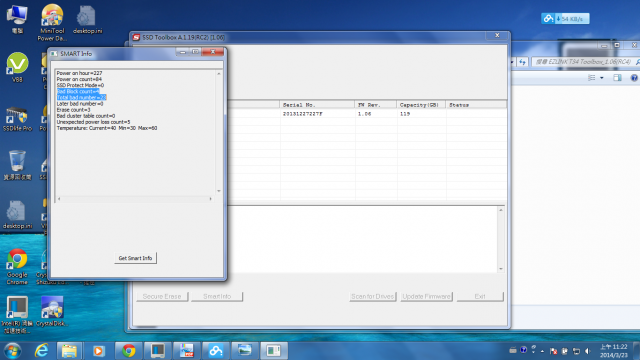Click Explorer window refresh arrows button
This screenshot has height=360, width=640.
coord(523,62)
